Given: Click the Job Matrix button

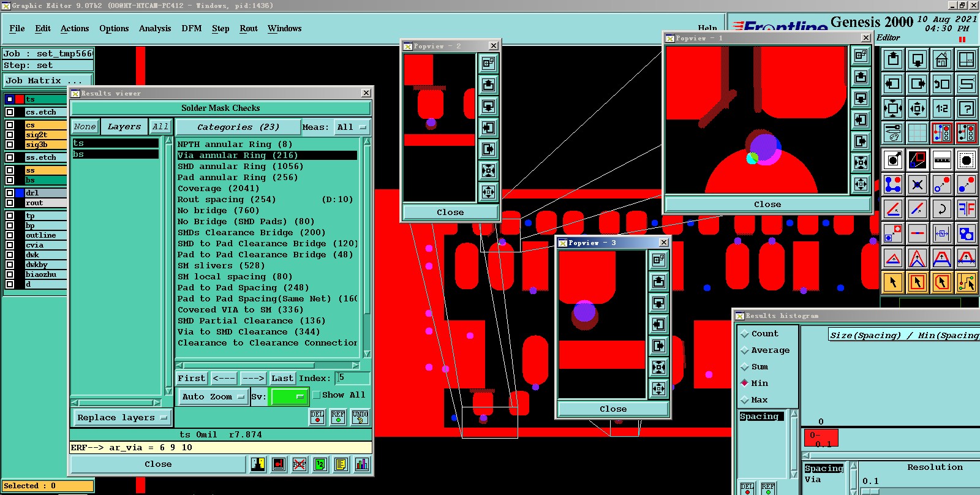Looking at the screenshot, I should (x=48, y=81).
